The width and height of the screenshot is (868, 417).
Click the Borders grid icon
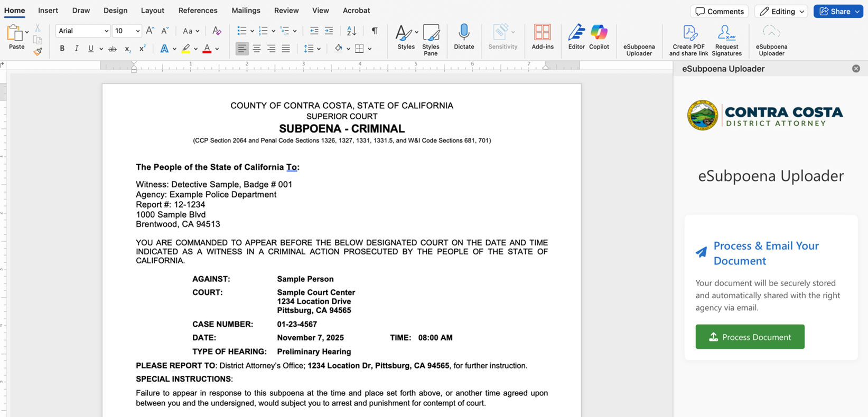coord(359,49)
